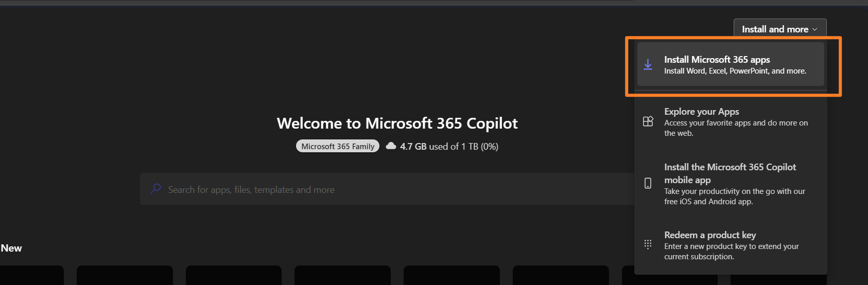The image size is (868, 285).
Task: Click the cloud storage icon
Action: point(391,146)
